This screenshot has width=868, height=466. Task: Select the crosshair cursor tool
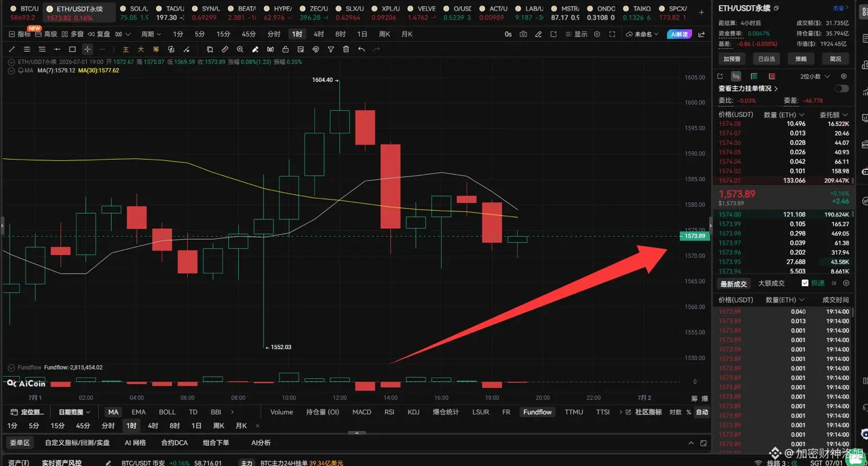(x=87, y=49)
